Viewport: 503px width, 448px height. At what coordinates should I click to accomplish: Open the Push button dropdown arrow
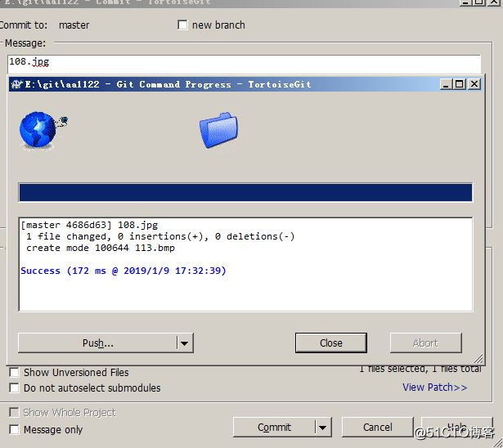click(185, 343)
